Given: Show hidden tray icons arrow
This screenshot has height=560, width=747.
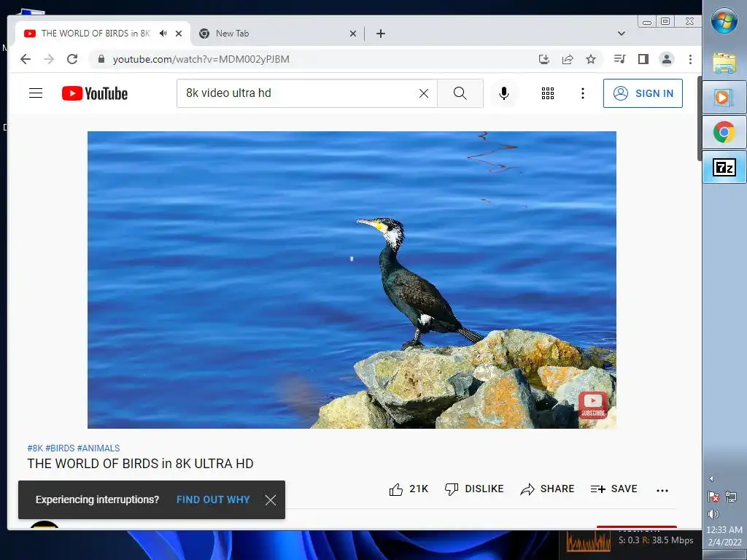Looking at the screenshot, I should click(711, 478).
